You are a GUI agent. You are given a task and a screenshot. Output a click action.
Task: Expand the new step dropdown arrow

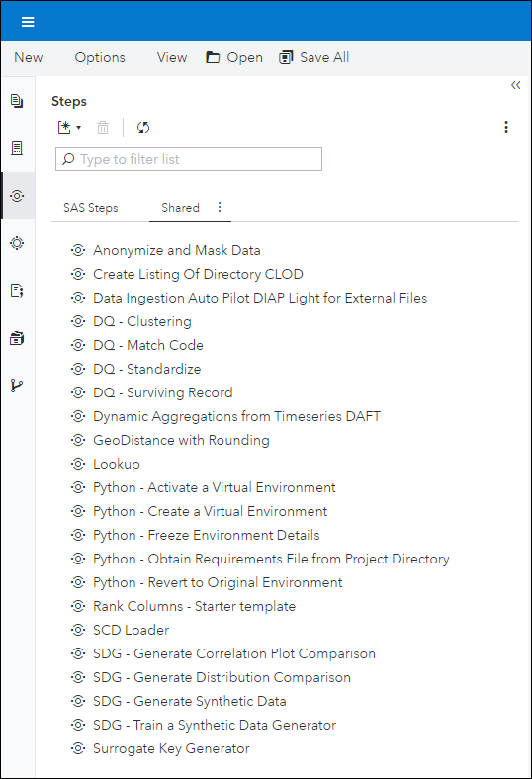(x=78, y=128)
